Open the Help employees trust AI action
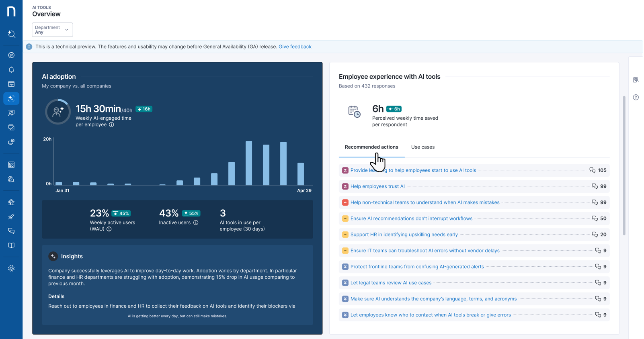This screenshot has height=339, width=644. point(377,186)
